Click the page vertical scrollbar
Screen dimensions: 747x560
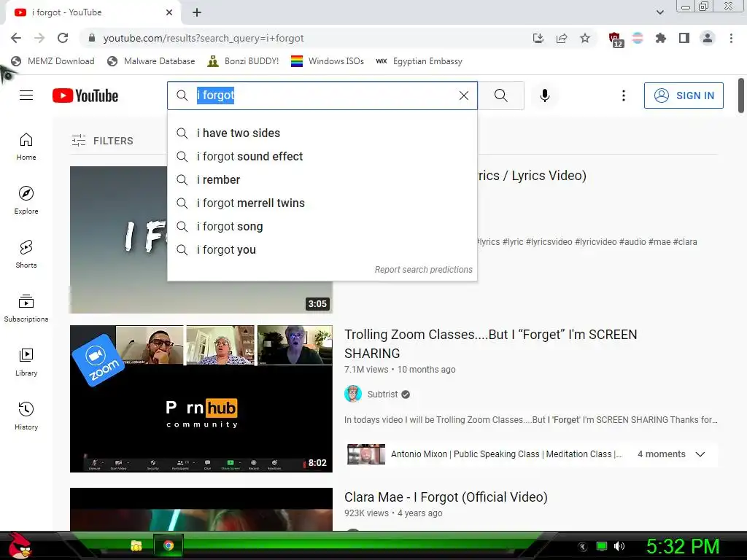(741, 96)
